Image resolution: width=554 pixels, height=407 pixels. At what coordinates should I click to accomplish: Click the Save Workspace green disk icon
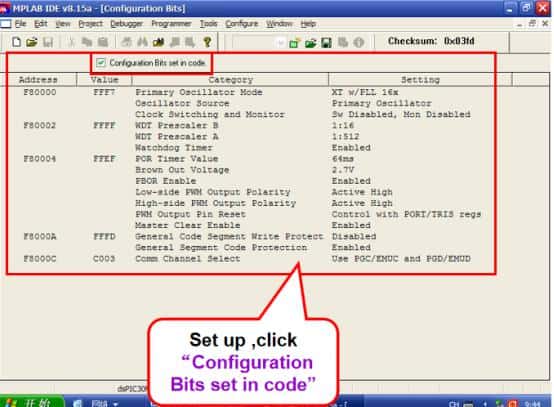[326, 43]
